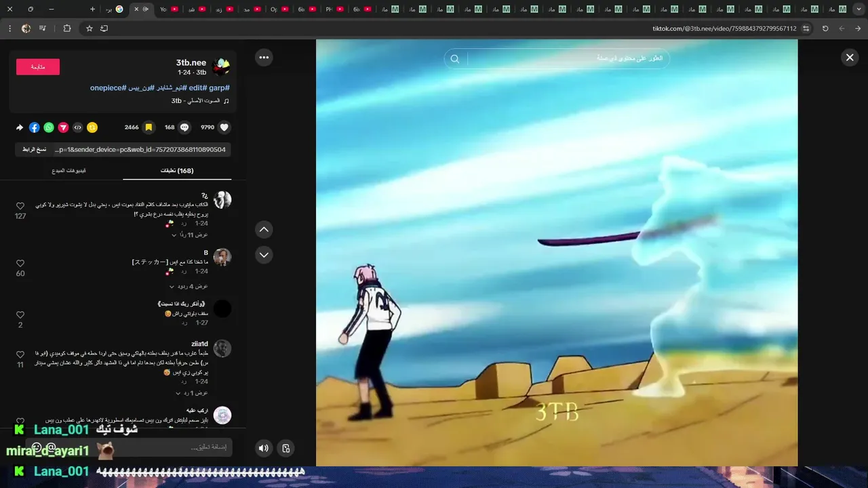This screenshot has height=488, width=868.
Task: Open commenter B's avatar
Action: click(222, 257)
